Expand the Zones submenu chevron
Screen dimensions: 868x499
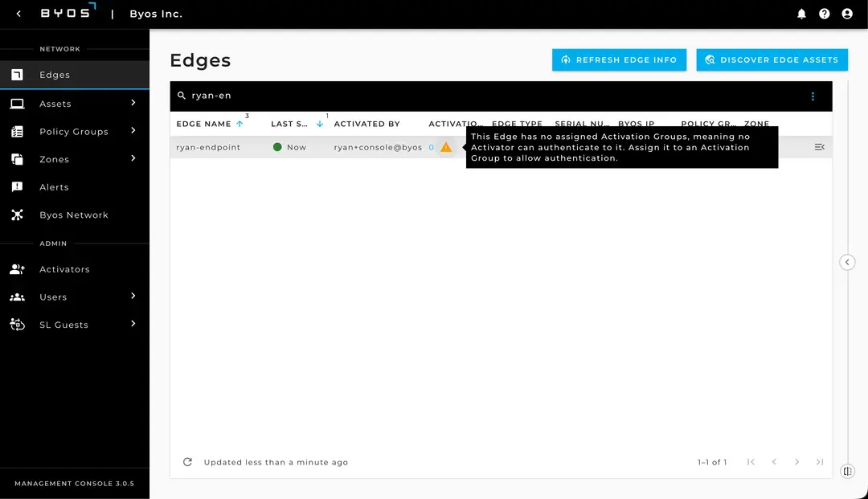(x=133, y=158)
